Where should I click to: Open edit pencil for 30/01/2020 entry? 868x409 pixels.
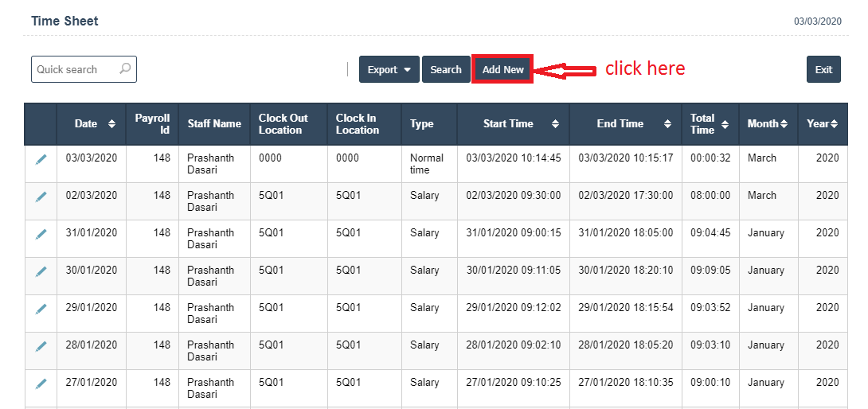(x=41, y=271)
